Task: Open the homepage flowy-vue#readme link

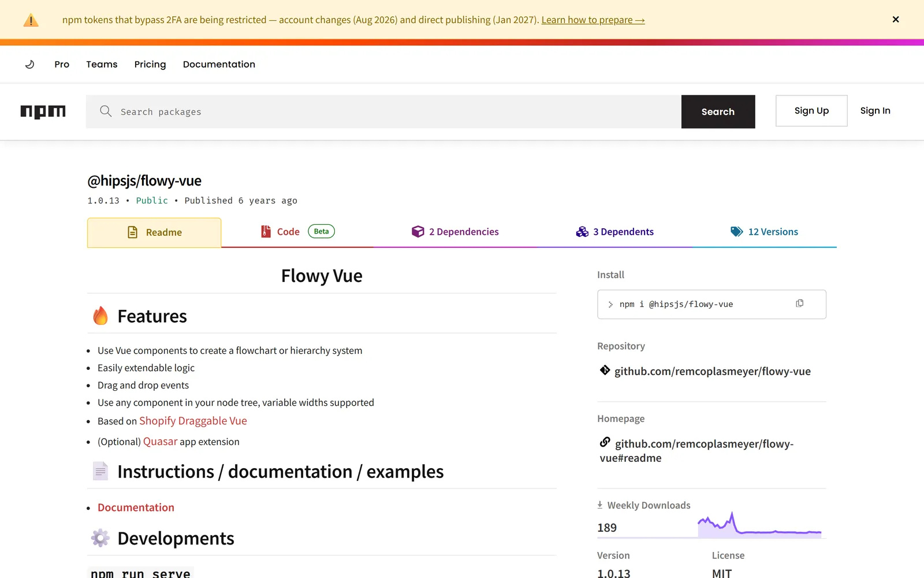Action: (696, 451)
